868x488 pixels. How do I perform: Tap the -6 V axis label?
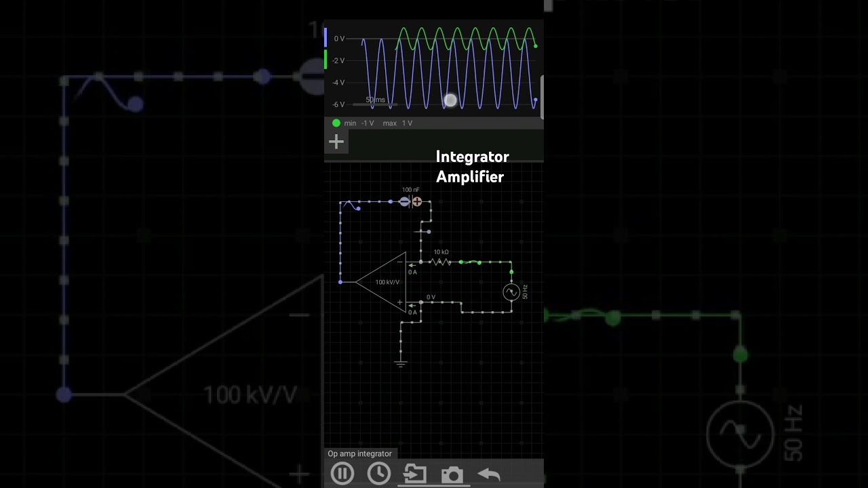[338, 104]
